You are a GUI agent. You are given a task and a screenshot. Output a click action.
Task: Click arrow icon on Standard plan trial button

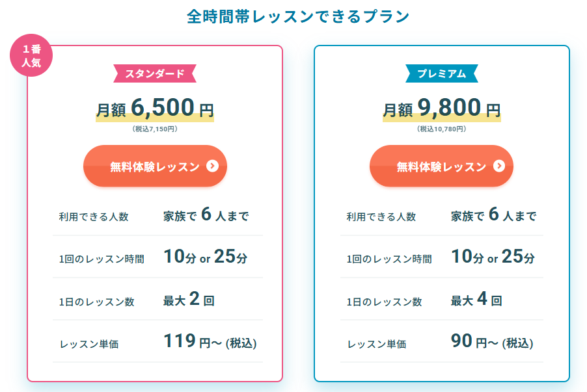(x=212, y=166)
